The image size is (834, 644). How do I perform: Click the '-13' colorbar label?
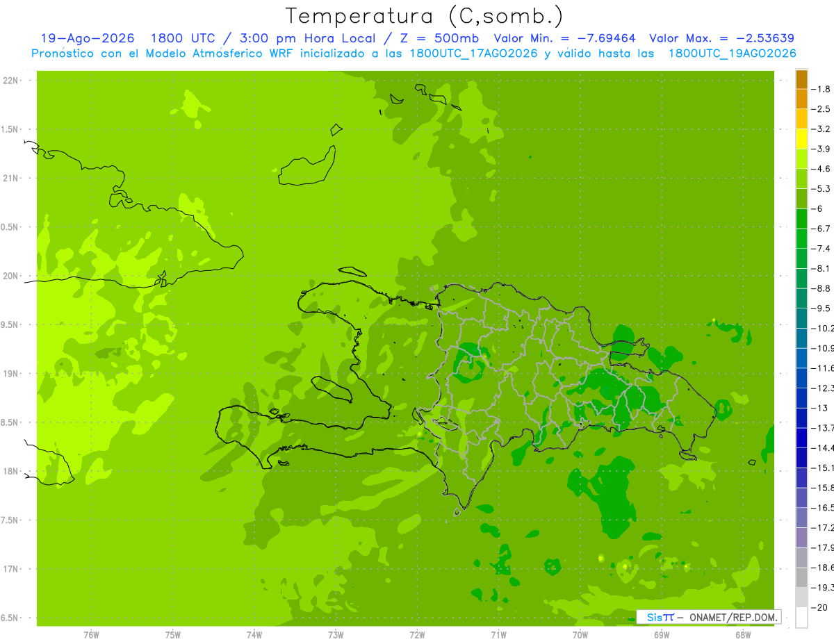819,408
